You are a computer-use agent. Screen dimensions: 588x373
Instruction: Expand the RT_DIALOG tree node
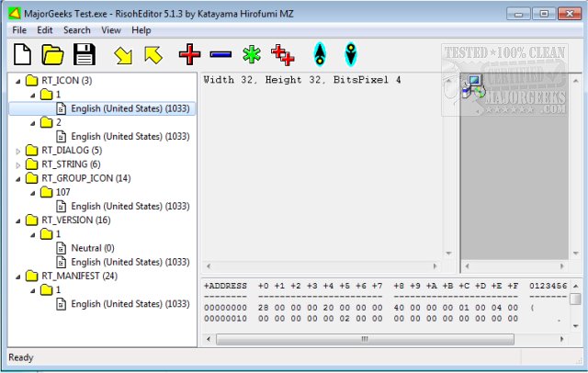click(18, 151)
